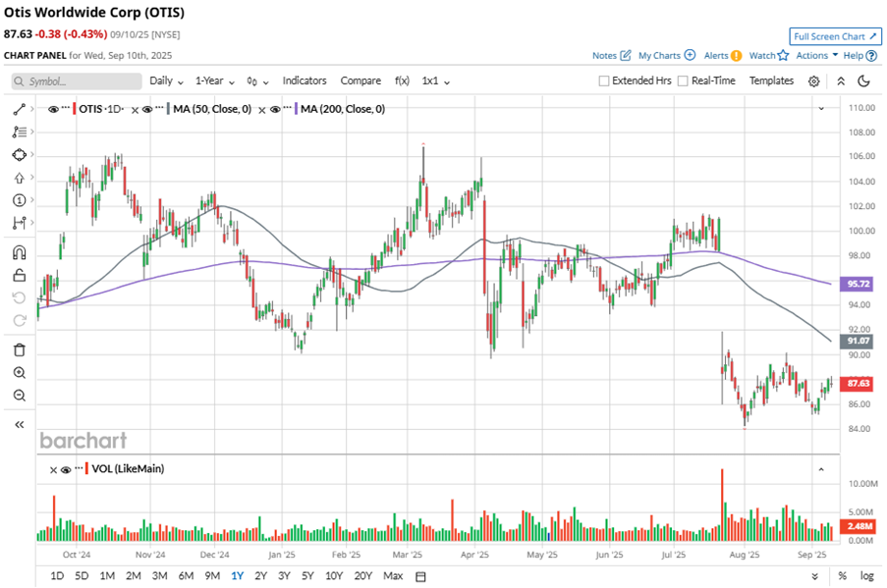Toggle visibility eye for OTIS 1D series

[53, 109]
